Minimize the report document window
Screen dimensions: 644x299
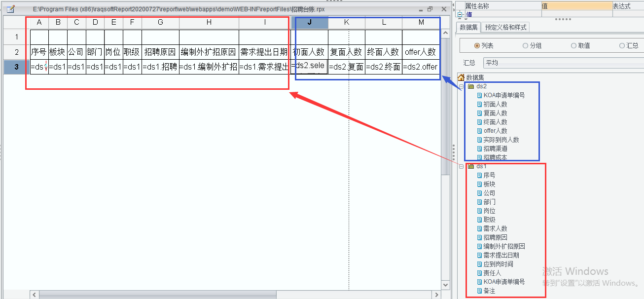click(421, 9)
